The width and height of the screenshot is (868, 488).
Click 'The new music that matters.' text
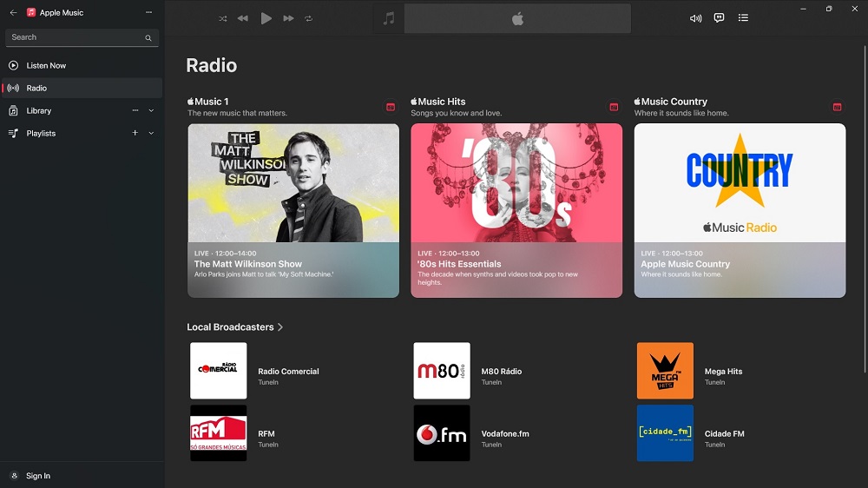(x=238, y=113)
